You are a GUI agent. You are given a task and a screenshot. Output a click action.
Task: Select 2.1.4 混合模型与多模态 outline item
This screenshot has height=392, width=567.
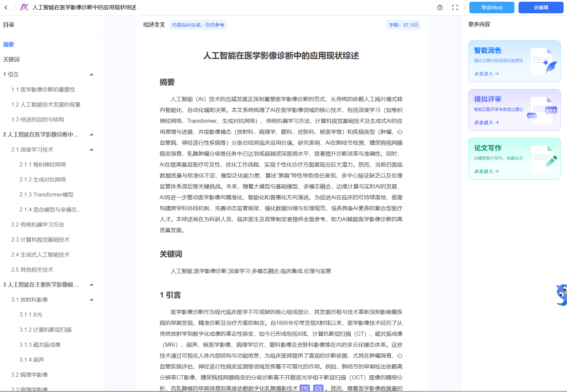pyautogui.click(x=51, y=209)
